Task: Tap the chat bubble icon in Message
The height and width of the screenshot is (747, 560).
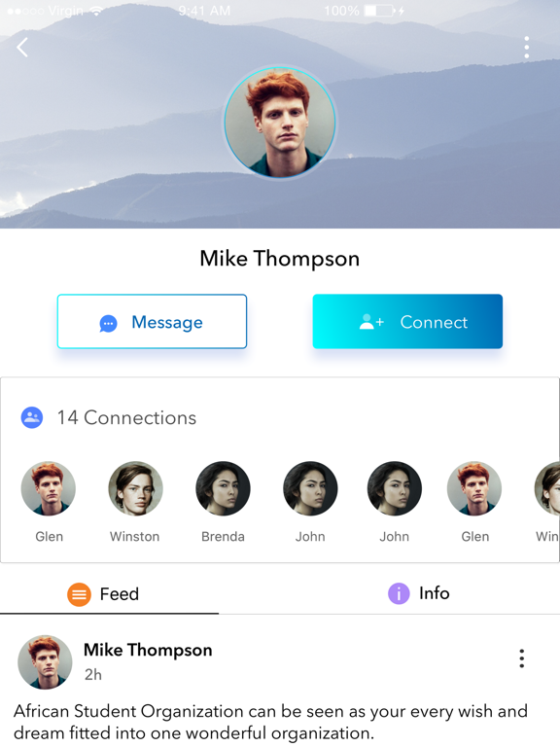Action: (108, 324)
